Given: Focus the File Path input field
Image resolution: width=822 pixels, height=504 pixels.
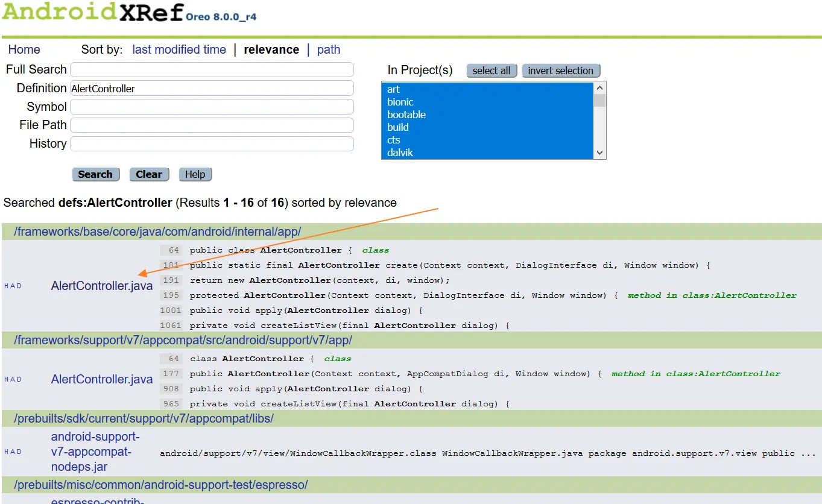Looking at the screenshot, I should tap(212, 125).
